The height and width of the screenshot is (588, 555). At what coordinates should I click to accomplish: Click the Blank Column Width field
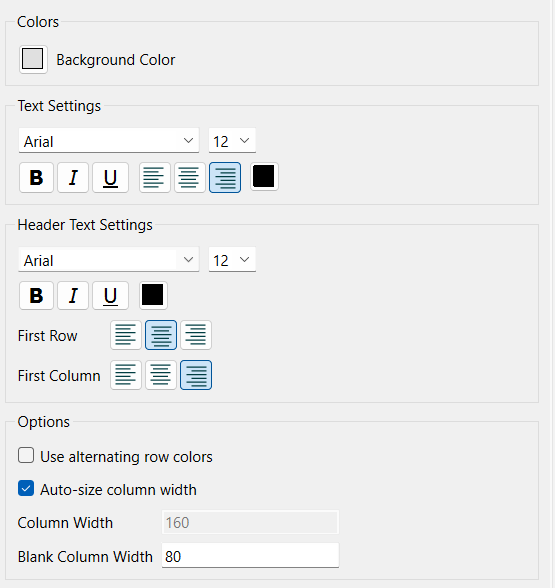[x=250, y=556]
